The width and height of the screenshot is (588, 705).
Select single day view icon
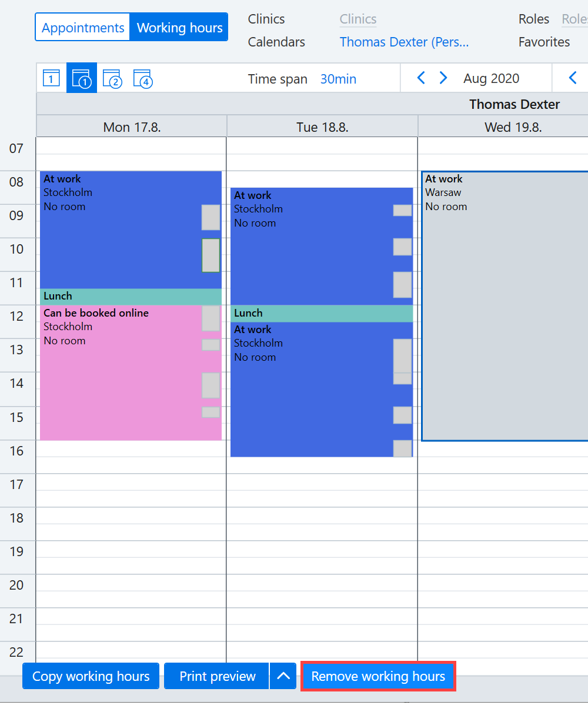click(x=51, y=78)
